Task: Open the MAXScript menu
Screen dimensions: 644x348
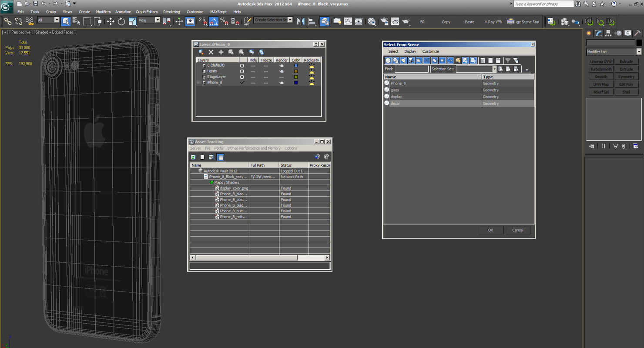Action: [218, 12]
